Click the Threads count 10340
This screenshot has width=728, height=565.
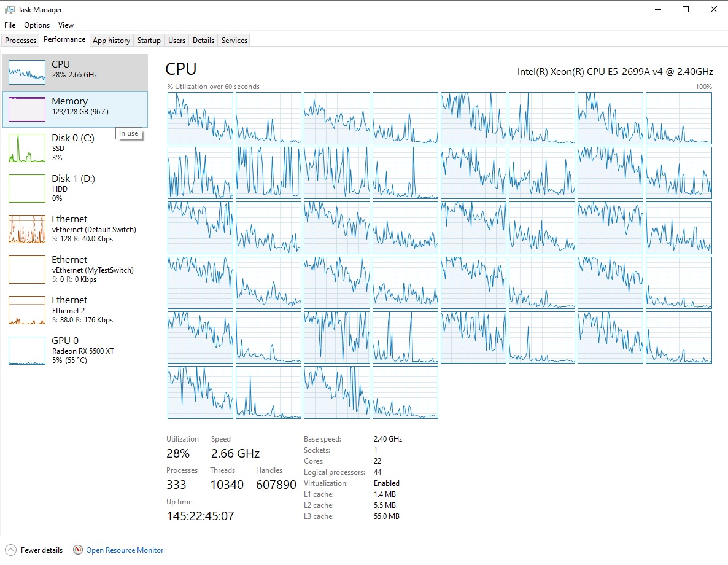coord(227,485)
